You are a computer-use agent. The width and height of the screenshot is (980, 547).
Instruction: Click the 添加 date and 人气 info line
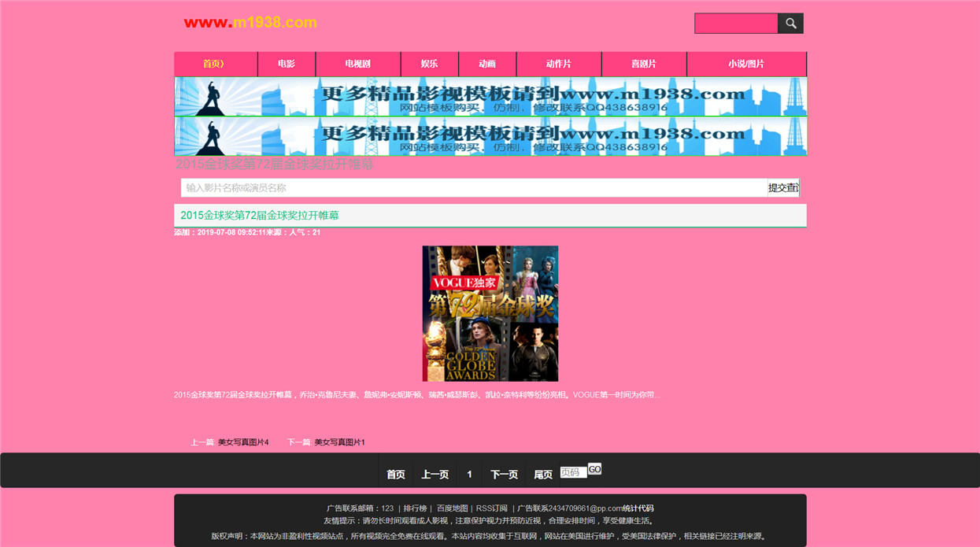[247, 232]
